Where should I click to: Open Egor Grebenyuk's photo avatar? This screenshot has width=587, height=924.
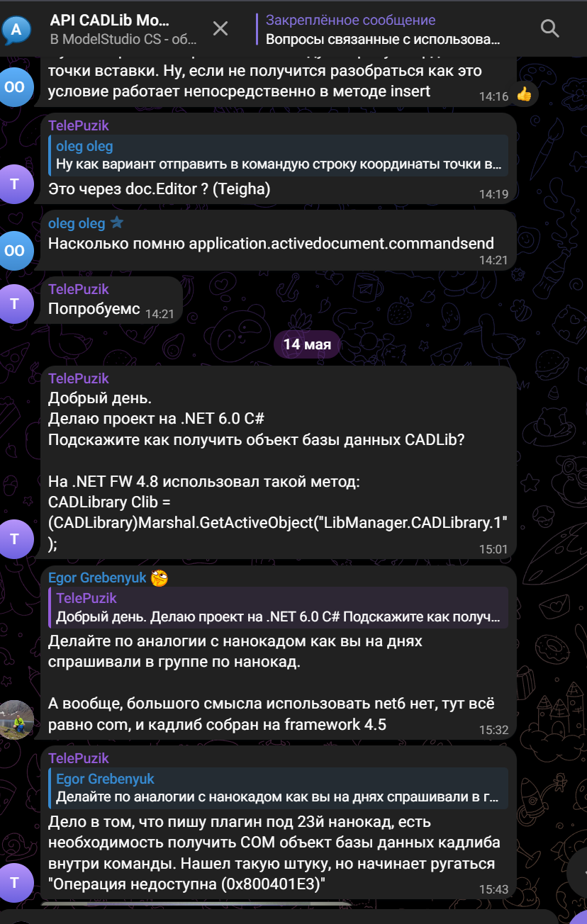click(16, 719)
